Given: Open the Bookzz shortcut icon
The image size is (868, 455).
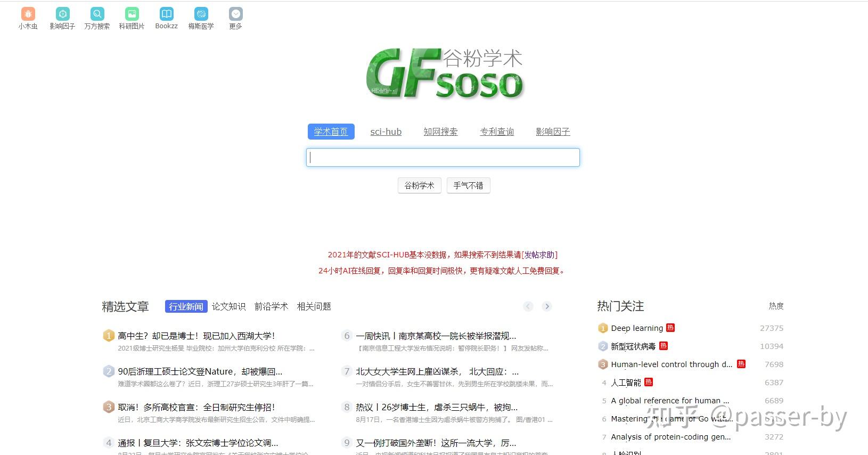Looking at the screenshot, I should (x=166, y=14).
